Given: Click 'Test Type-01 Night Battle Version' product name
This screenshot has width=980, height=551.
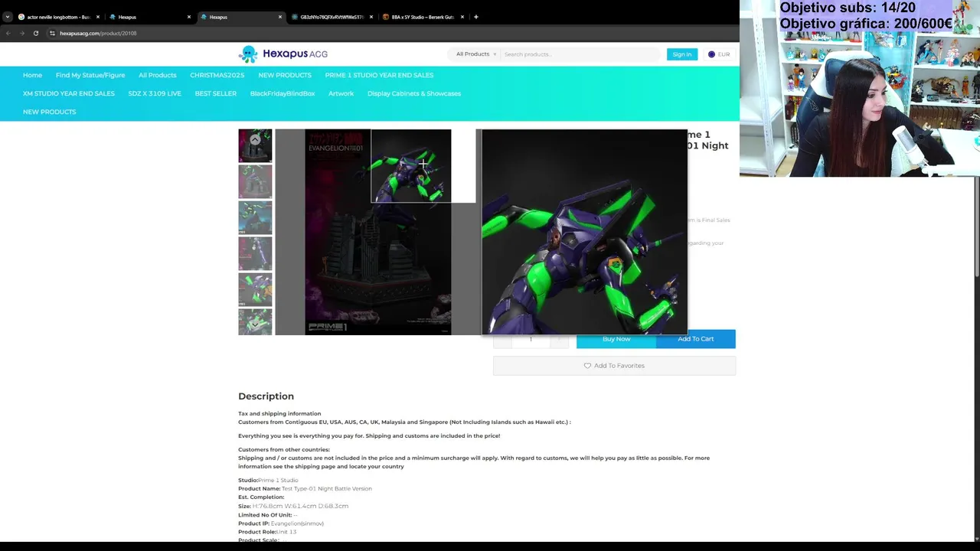Looking at the screenshot, I should (327, 488).
